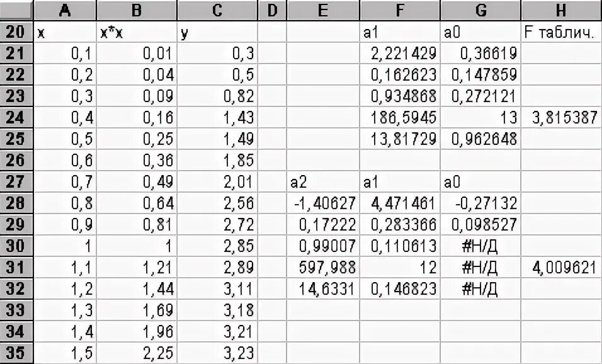Select cell with value 0,934868
Image resolution: width=602 pixels, height=364 pixels.
[400, 96]
